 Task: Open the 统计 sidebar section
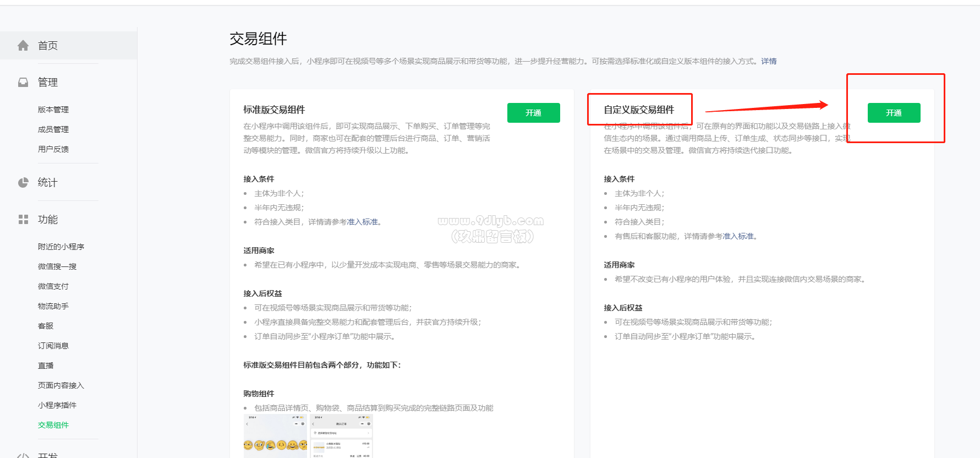click(x=48, y=183)
